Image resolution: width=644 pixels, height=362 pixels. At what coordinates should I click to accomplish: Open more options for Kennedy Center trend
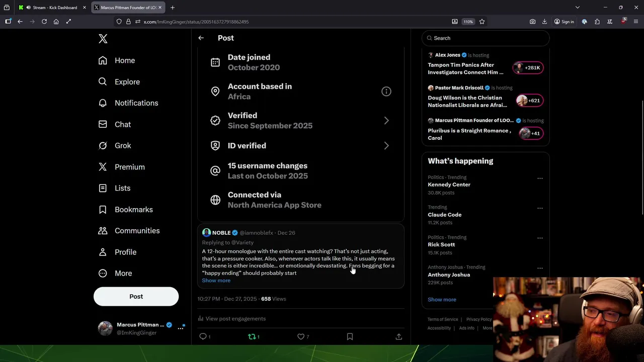click(540, 178)
